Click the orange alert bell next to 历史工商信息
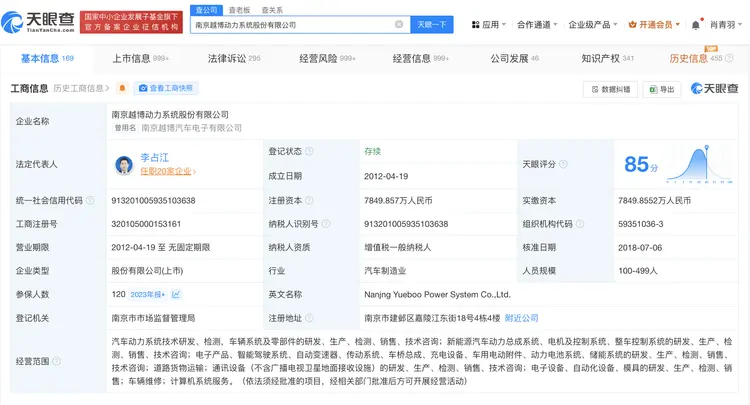This screenshot has width=750, height=405. point(122,88)
